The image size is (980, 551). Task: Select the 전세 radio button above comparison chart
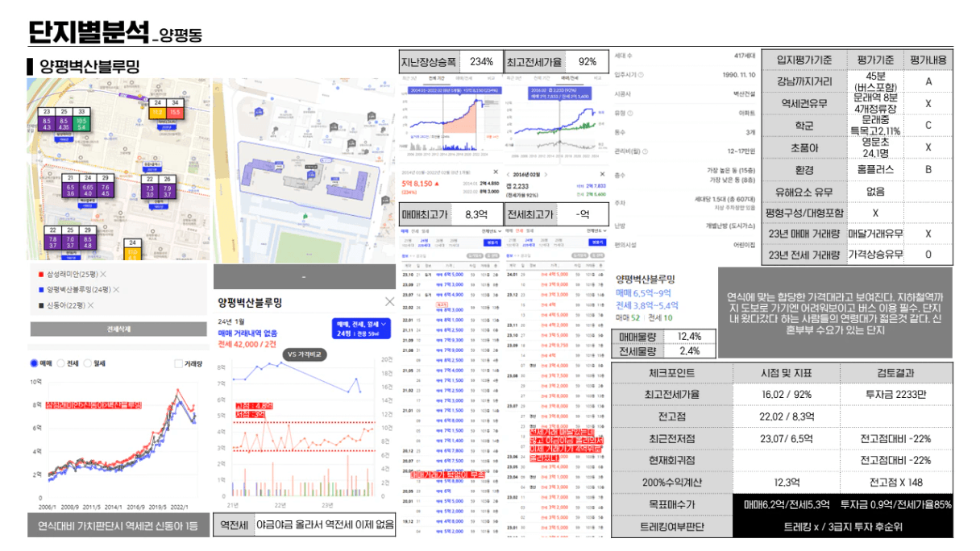click(61, 363)
